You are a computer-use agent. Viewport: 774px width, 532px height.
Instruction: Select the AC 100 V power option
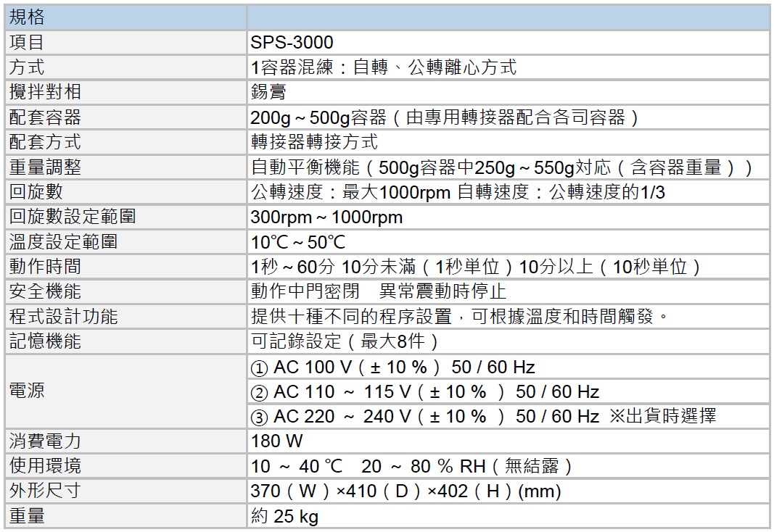coord(392,367)
